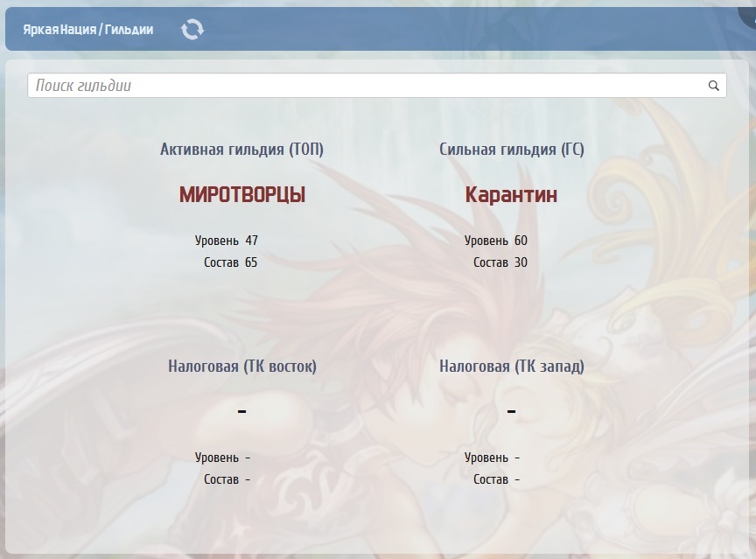Viewport: 756px width, 559px height.
Task: Click the magnifier search icon
Action: pos(713,86)
